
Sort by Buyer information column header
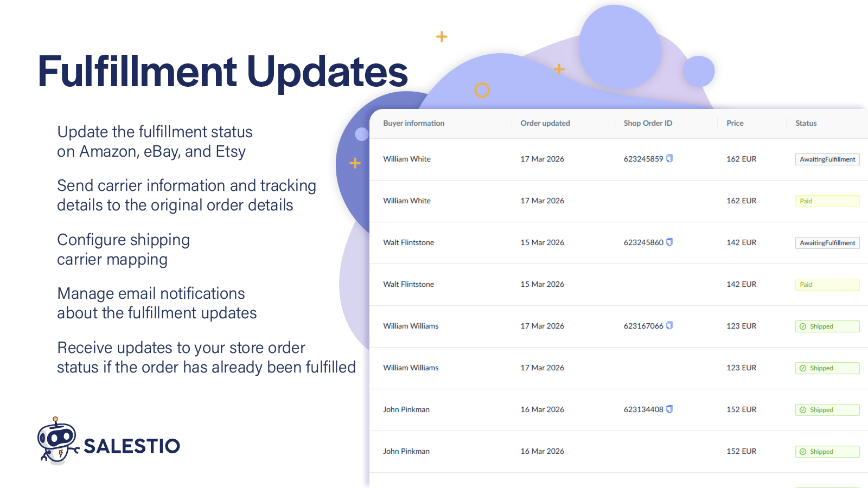413,123
